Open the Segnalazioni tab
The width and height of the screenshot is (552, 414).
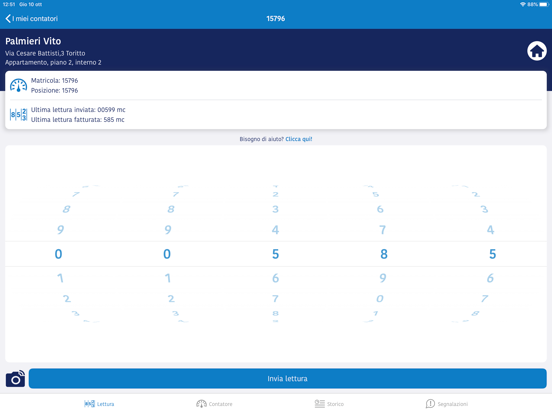(447, 404)
